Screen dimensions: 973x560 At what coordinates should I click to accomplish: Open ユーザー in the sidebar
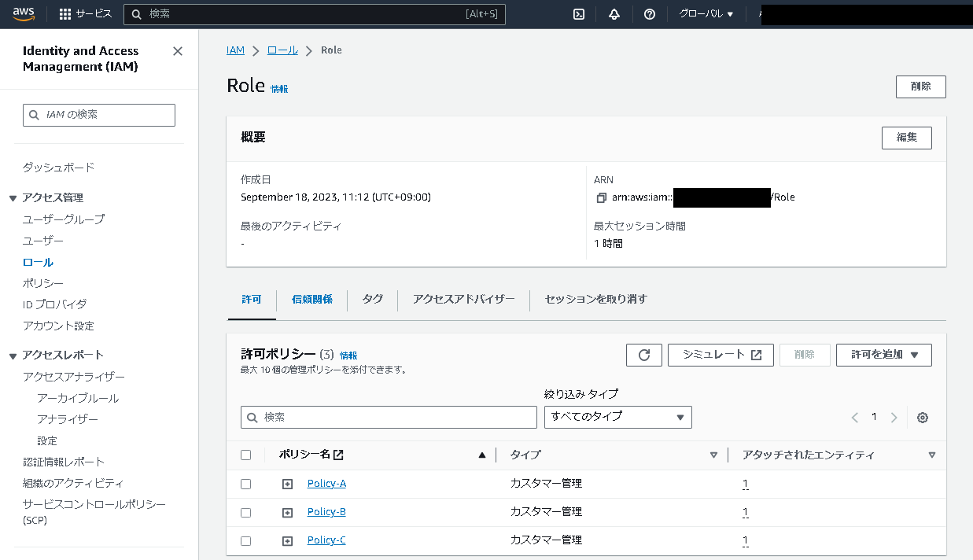pos(43,241)
